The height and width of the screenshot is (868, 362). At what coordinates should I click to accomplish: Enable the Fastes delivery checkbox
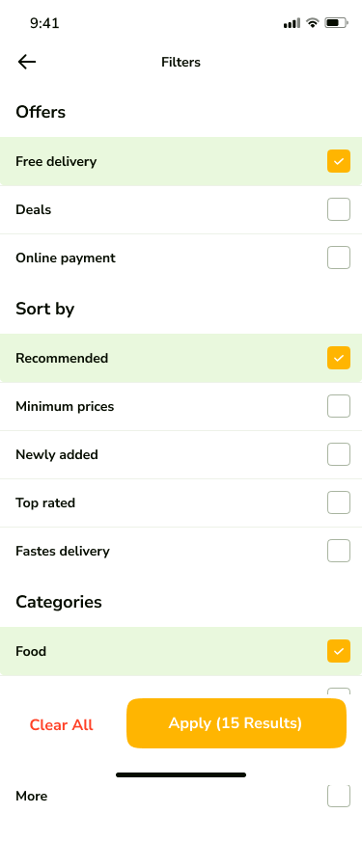coord(339,551)
